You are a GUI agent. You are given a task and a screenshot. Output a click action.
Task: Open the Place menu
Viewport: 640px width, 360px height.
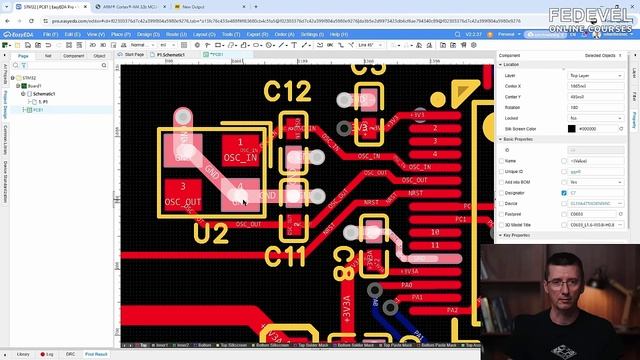click(x=121, y=34)
